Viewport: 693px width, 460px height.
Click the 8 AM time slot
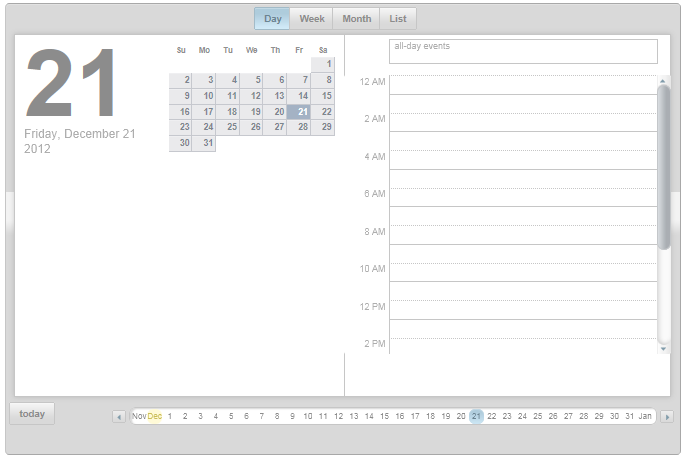[x=523, y=235]
